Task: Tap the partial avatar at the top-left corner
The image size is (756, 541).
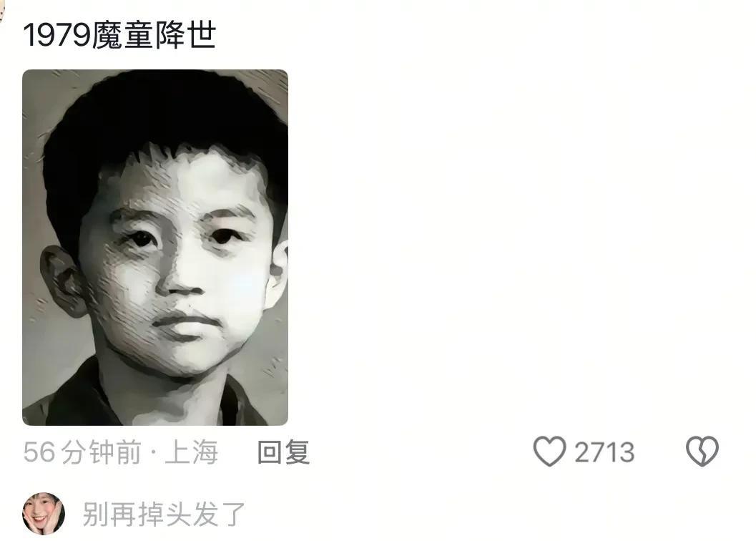Action: click(1, 12)
